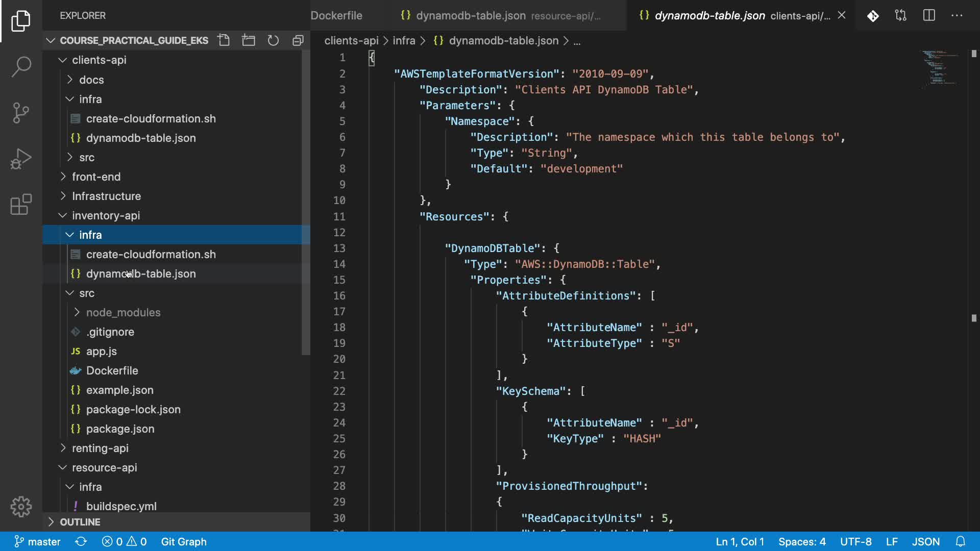Screen dimensions: 980x551
Task: Open the Extensions view
Action: point(21,205)
